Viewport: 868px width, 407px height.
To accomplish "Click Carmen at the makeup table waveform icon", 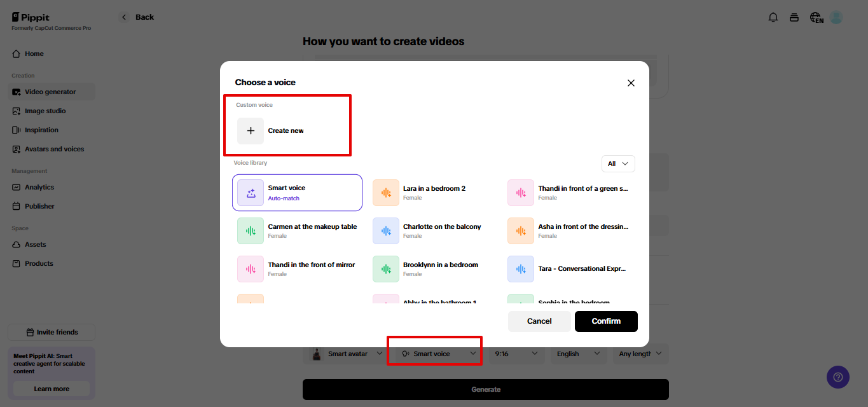I will (x=251, y=231).
